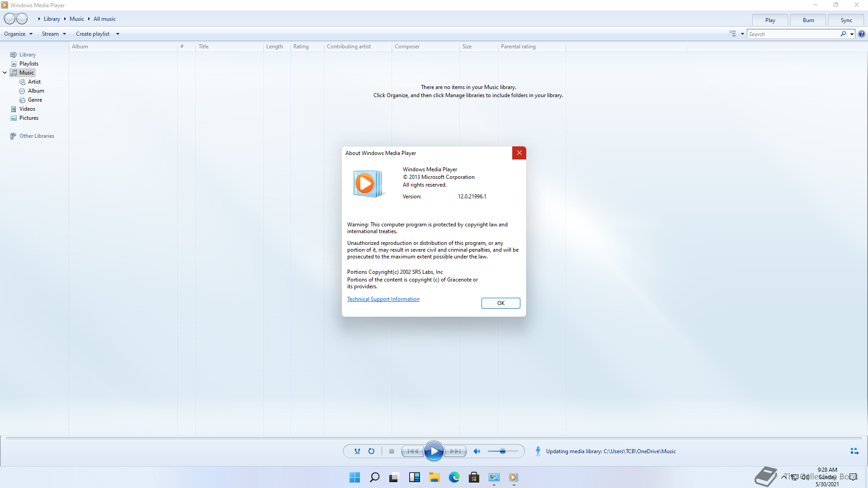The height and width of the screenshot is (488, 868).
Task: Mute the sound via speaker icon
Action: click(476, 451)
